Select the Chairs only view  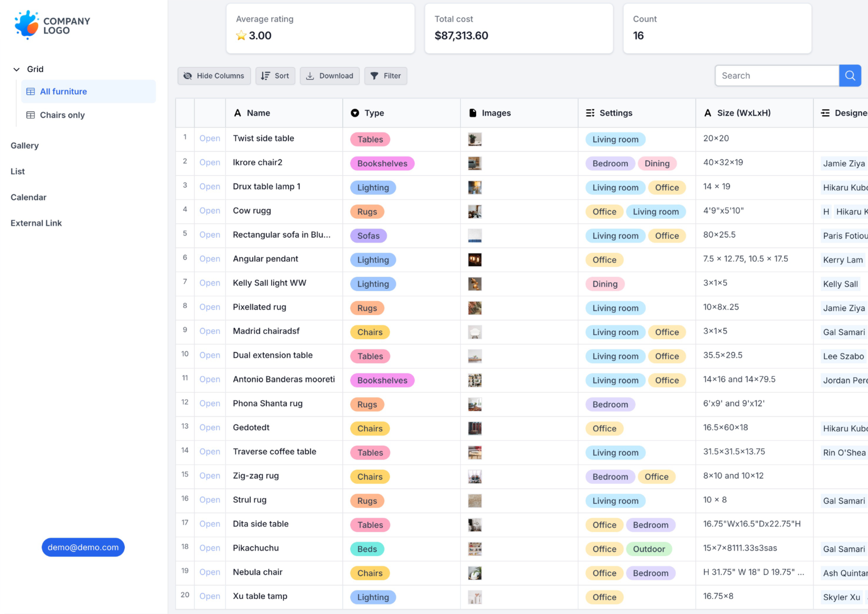click(62, 115)
